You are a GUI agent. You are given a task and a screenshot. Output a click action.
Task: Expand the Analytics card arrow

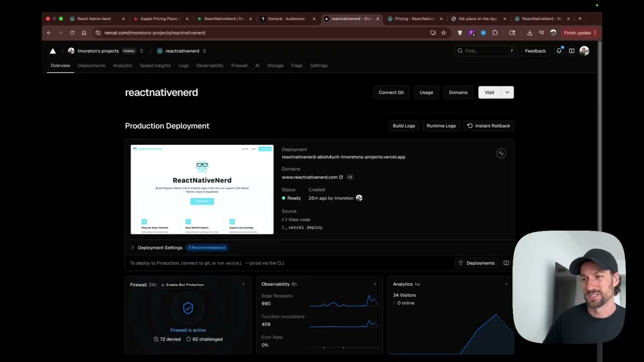point(506,284)
